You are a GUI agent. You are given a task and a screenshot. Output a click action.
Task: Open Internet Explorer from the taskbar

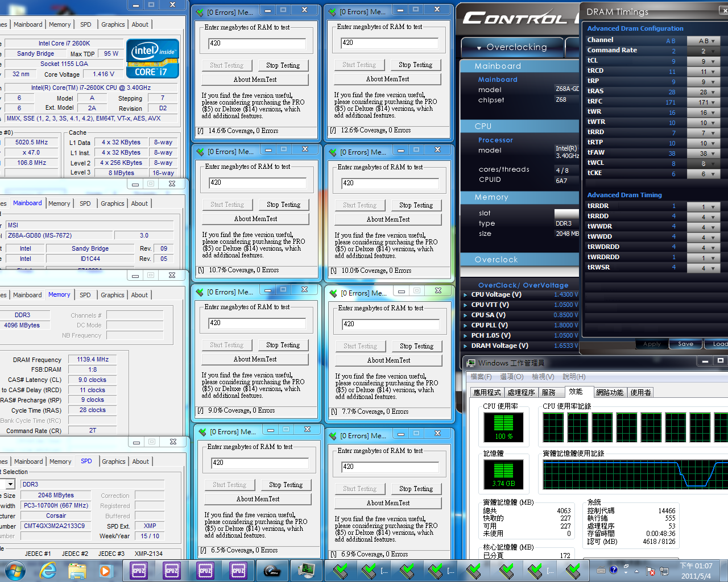[48, 570]
